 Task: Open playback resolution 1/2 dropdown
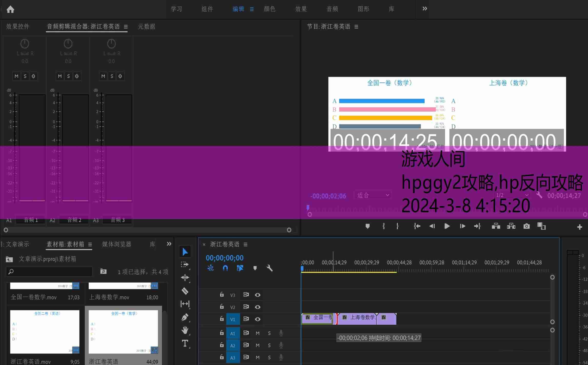512,195
